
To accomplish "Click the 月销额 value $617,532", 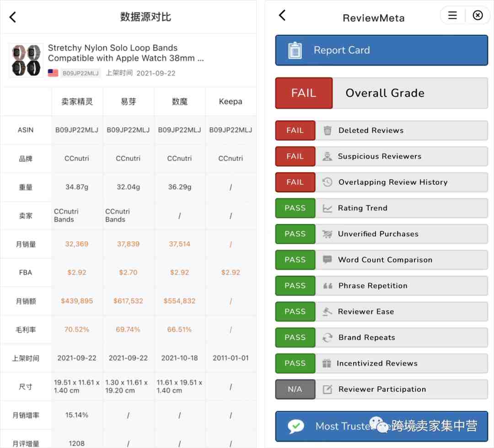I will coord(128,301).
